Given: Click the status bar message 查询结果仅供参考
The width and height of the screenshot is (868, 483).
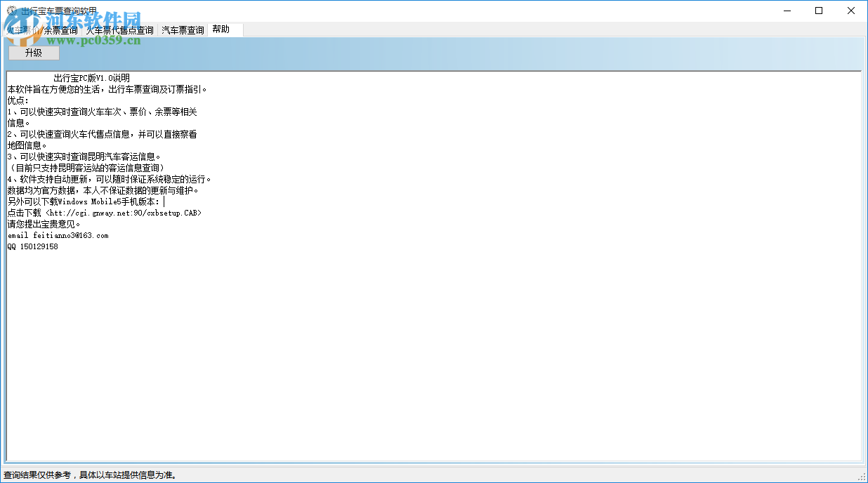Looking at the screenshot, I should [x=90, y=475].
